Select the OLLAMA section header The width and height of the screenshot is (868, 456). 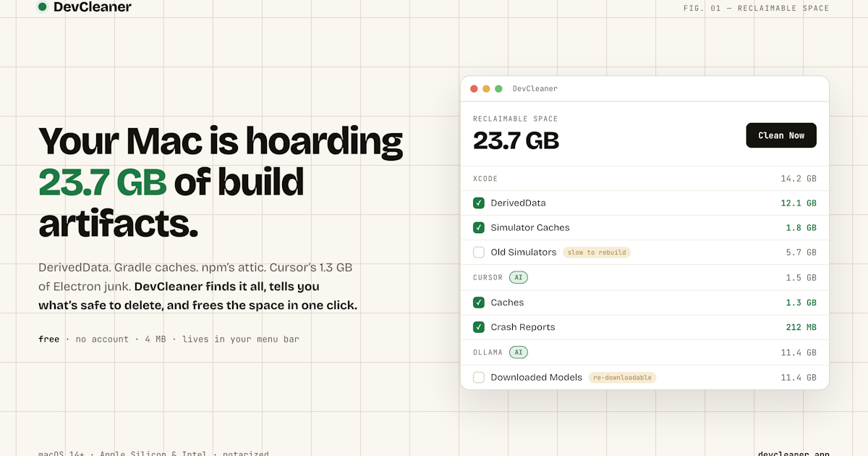pos(488,352)
